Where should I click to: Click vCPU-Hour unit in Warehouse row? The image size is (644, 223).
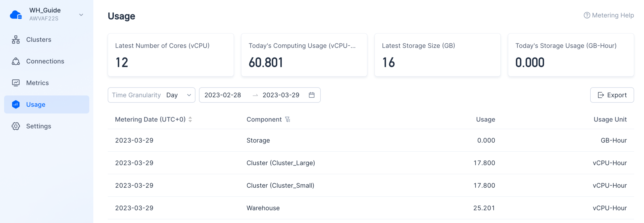[610, 208]
